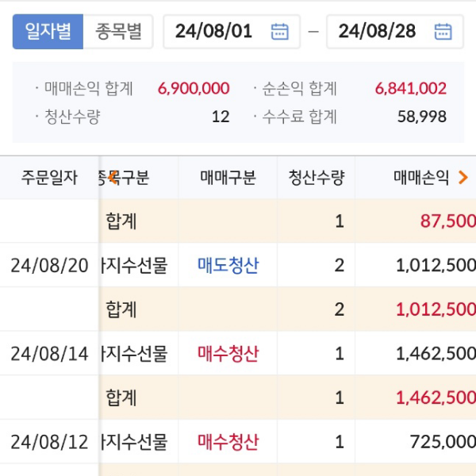This screenshot has width=476, height=476.
Task: Click the 매매손익 column header
Action: (421, 178)
